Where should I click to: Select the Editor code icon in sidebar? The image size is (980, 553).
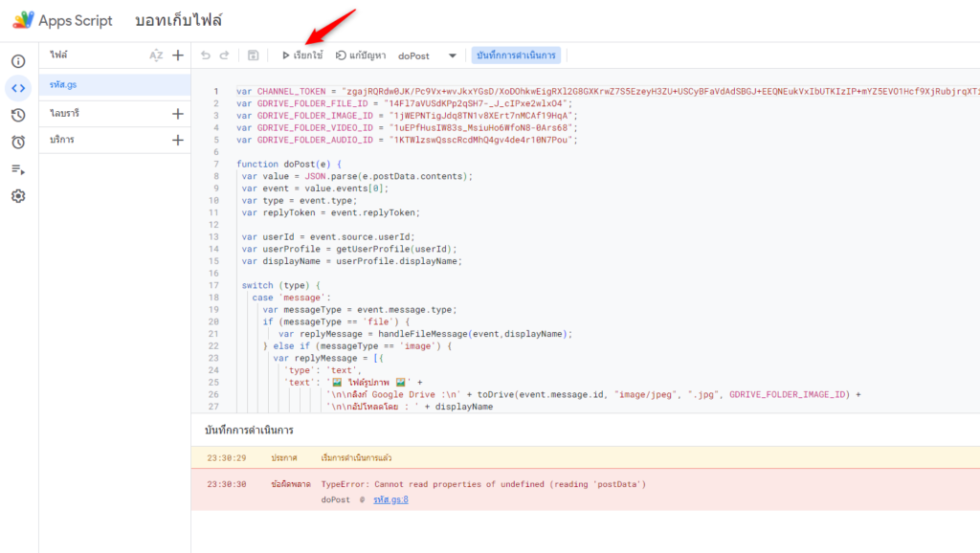coord(18,88)
